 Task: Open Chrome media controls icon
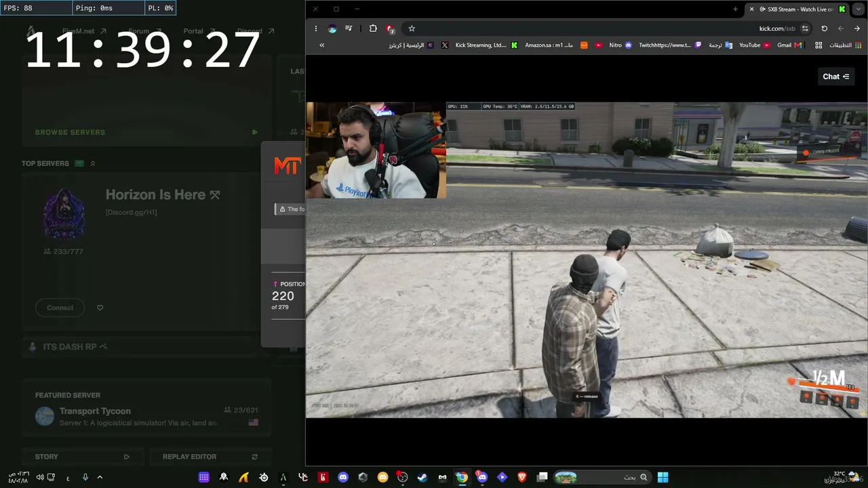(349, 28)
